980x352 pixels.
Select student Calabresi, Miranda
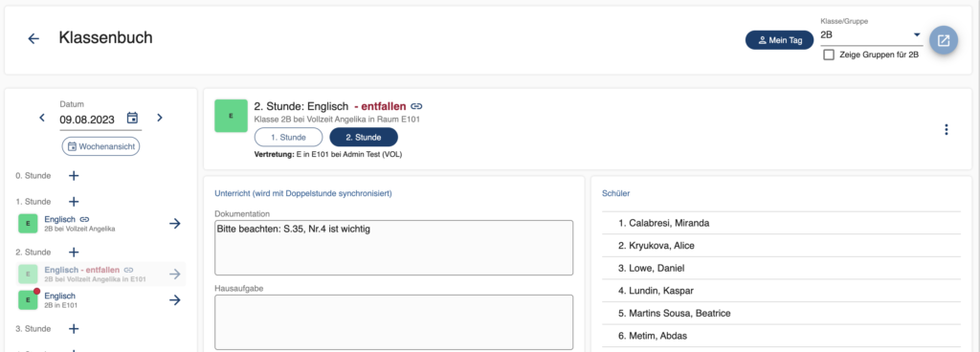(781, 223)
